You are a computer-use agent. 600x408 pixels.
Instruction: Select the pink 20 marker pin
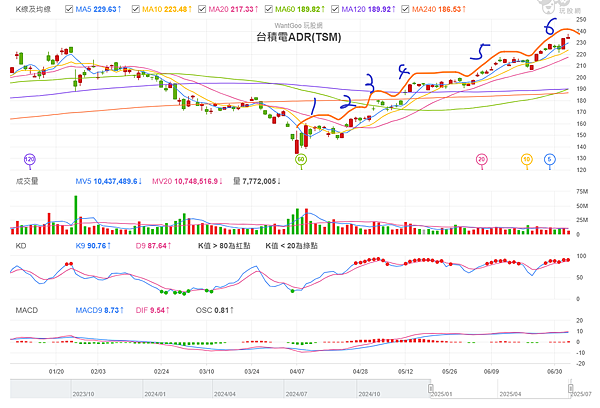tap(481, 159)
